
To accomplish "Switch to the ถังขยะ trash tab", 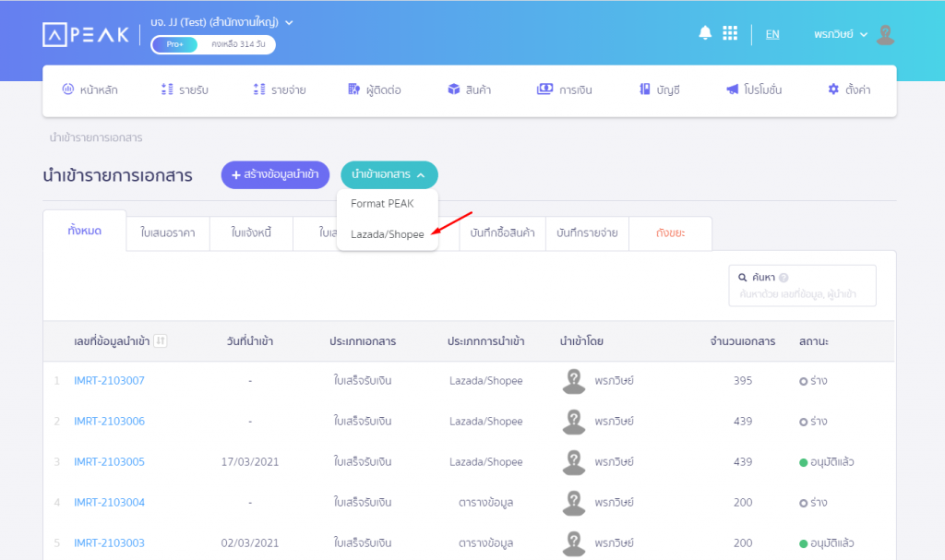I will [670, 233].
